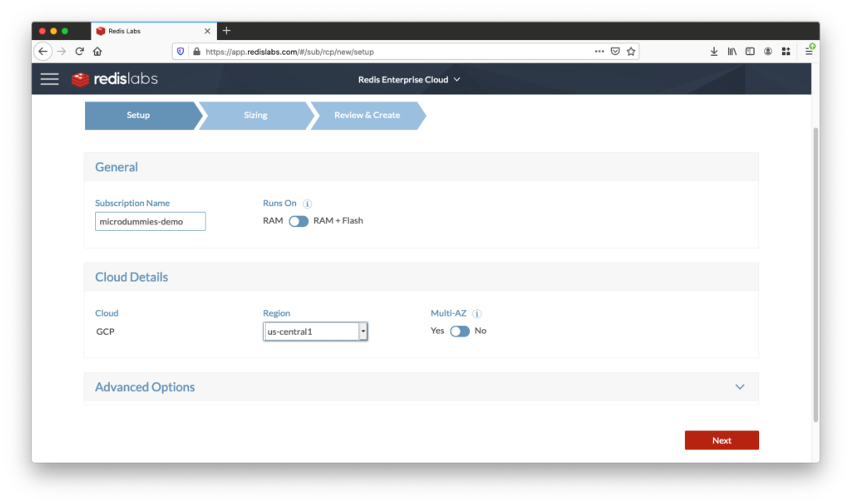The height and width of the screenshot is (504, 851).
Task: Click the Redis Labs logo
Action: (x=115, y=79)
